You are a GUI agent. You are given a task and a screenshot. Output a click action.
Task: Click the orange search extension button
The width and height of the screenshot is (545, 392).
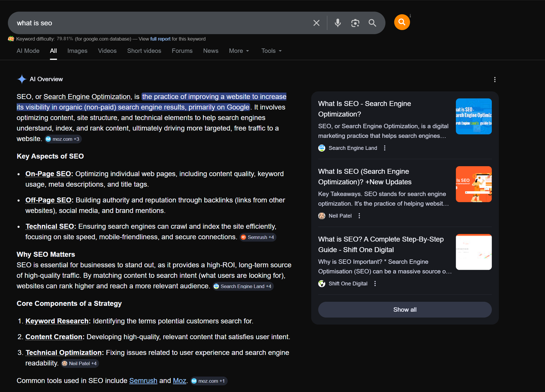(x=402, y=22)
